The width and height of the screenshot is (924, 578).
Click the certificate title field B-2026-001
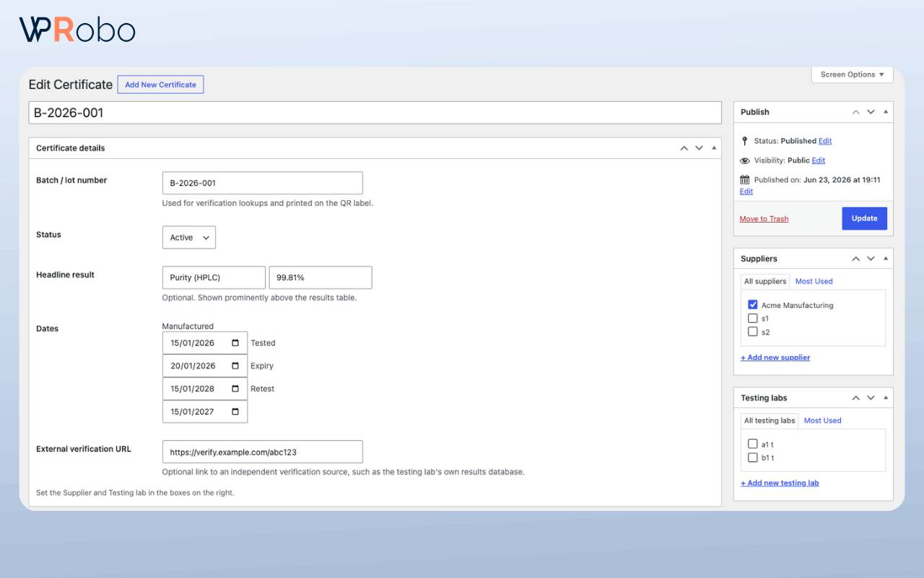[375, 113]
